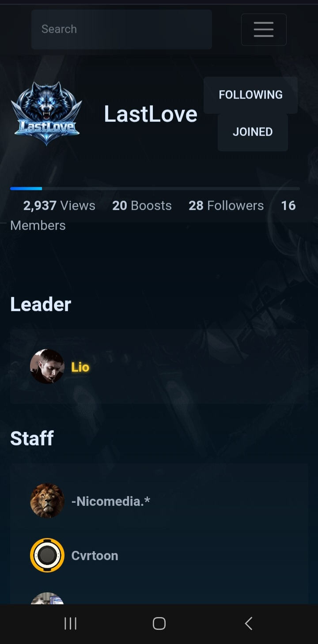Open the partially visible staff avatar
Image resolution: width=318 pixels, height=644 pixels.
(47, 598)
